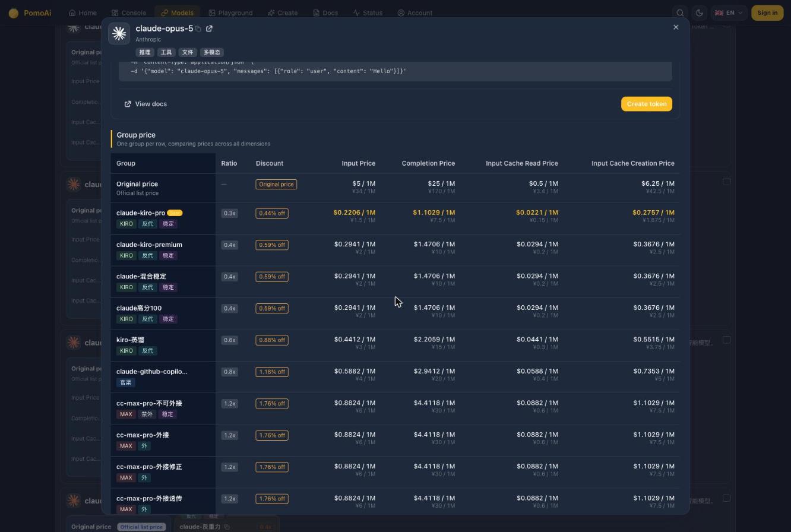Close the model details dialog
Viewport: 791px width, 532px height.
[676, 27]
